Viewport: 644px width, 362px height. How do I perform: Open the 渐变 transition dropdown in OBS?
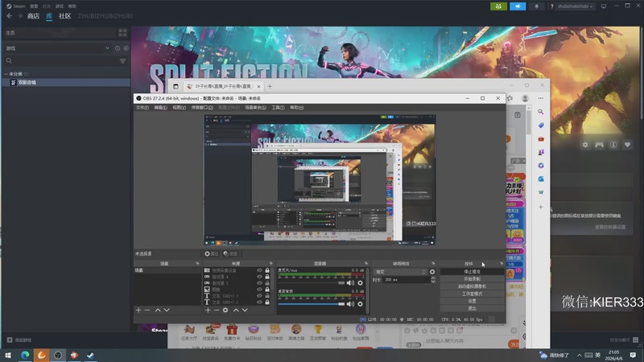400,272
